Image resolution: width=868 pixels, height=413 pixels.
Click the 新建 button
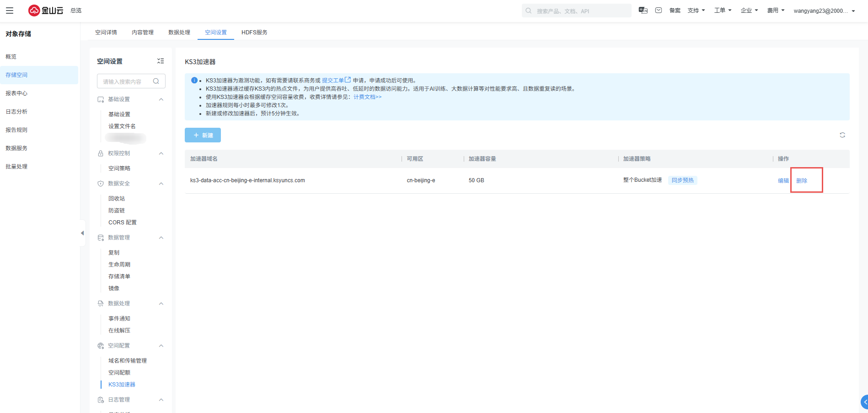[x=203, y=135]
